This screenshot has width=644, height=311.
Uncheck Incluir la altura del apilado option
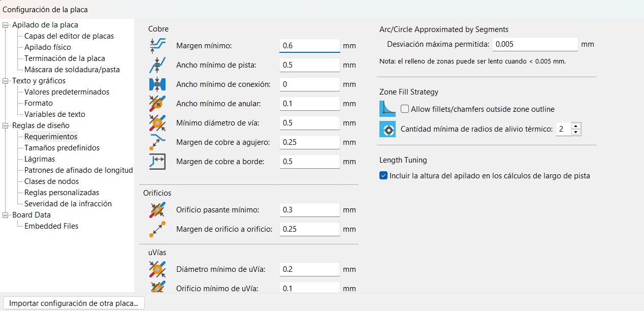(383, 176)
